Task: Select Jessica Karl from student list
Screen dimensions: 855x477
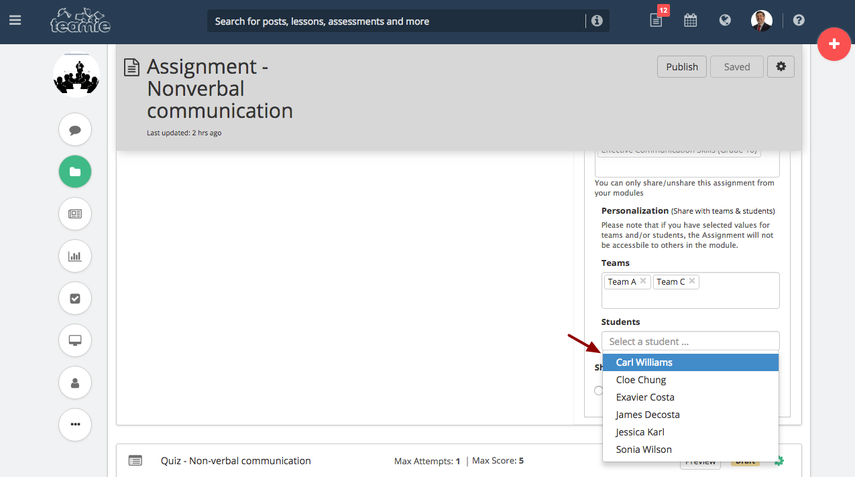Action: (x=690, y=432)
